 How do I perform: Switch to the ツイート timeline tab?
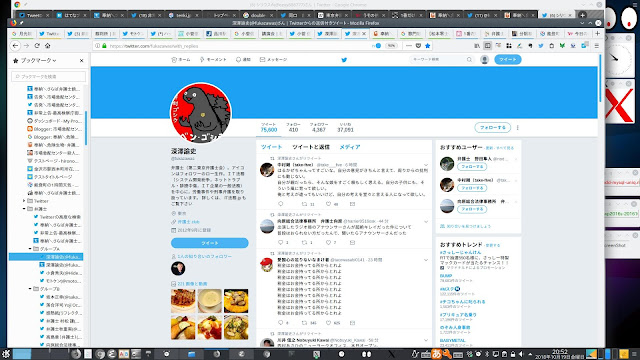tap(271, 147)
